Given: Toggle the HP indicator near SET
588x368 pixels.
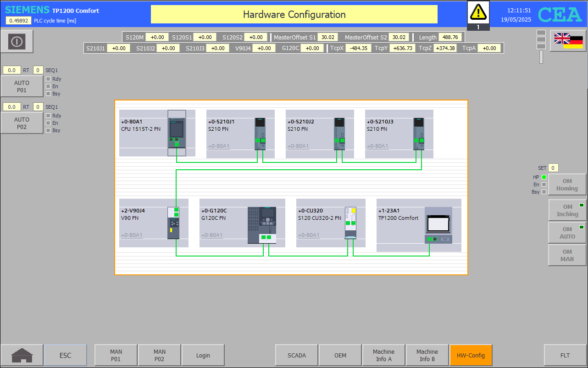Looking at the screenshot, I should click(x=544, y=177).
